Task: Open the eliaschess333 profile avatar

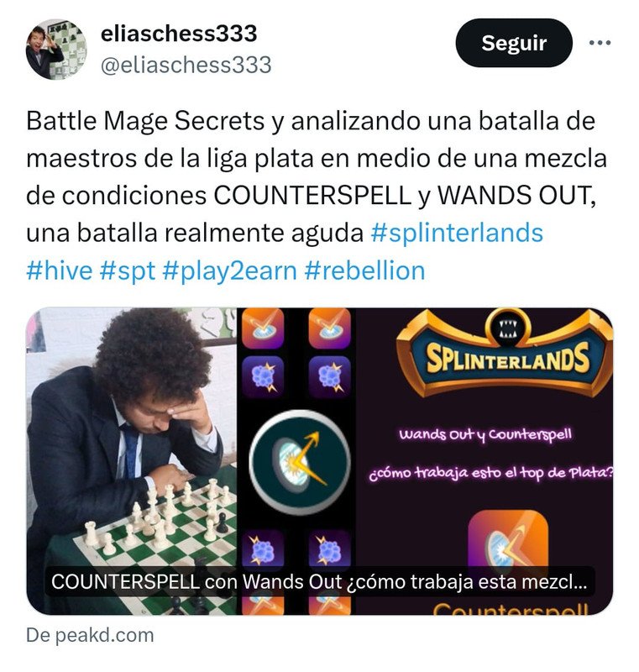Action: pyautogui.click(x=56, y=50)
